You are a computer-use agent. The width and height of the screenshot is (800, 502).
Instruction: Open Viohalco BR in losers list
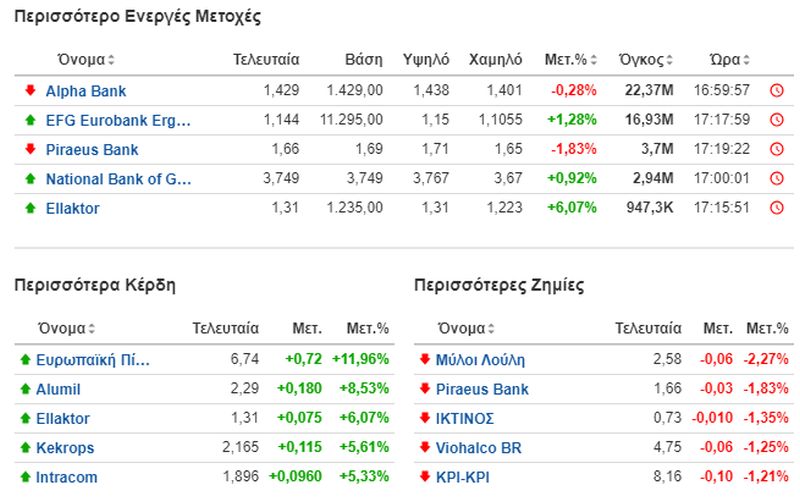click(479, 448)
